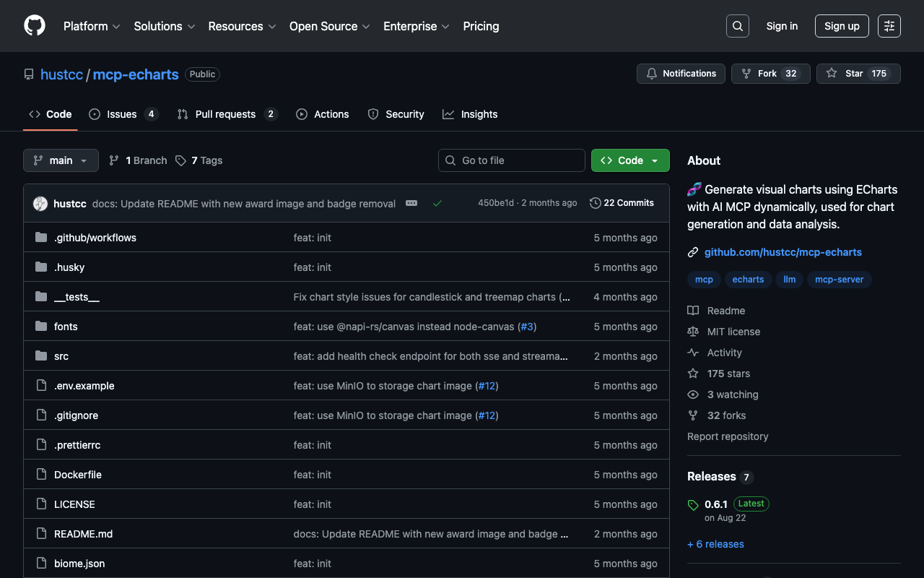The height and width of the screenshot is (578, 924).
Task: Open the Pull requests tab
Action: pyautogui.click(x=225, y=114)
